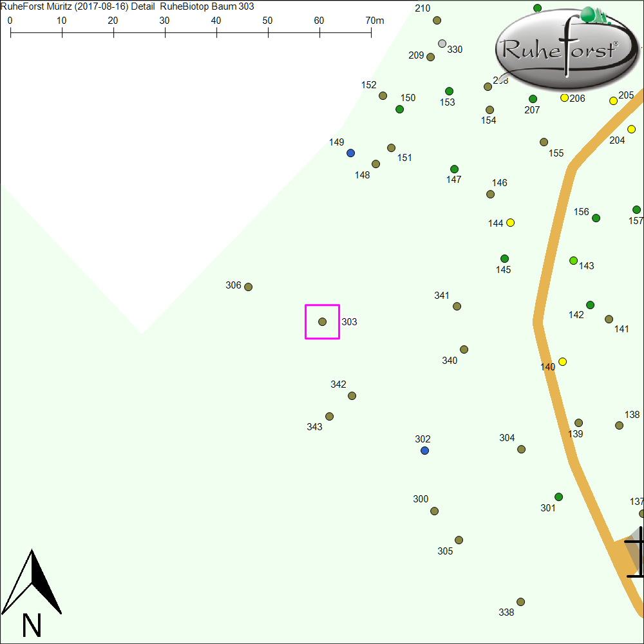Select the gray tree marker 330
The width and height of the screenshot is (644, 644).
pyautogui.click(x=442, y=44)
